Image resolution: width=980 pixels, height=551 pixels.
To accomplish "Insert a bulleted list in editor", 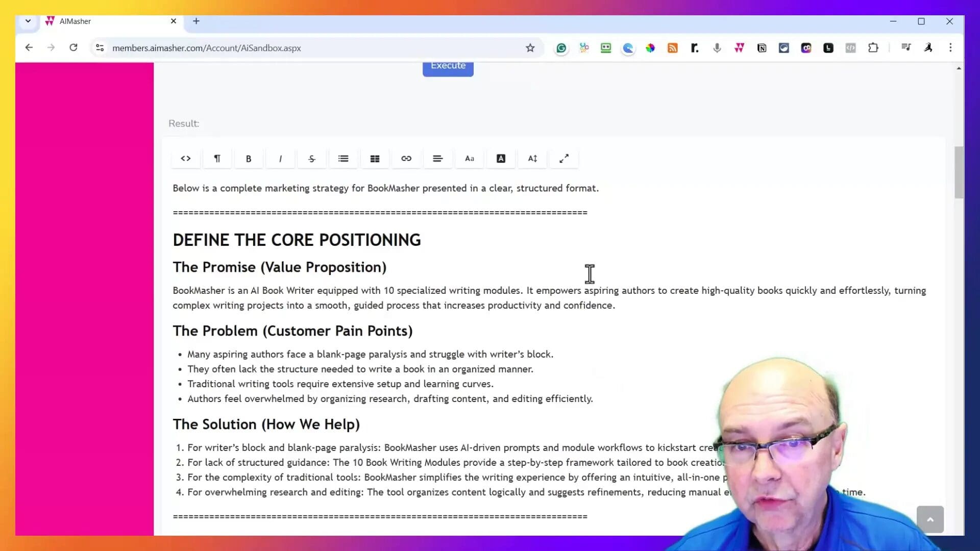I will tap(344, 159).
